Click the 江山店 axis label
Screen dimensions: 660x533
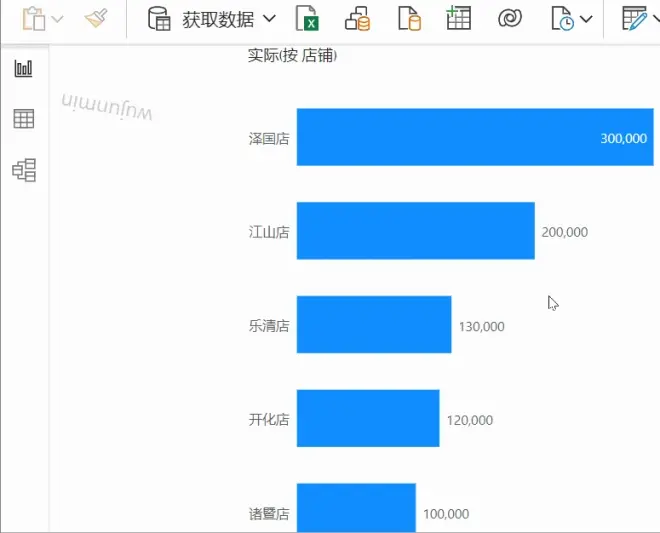tap(269, 232)
